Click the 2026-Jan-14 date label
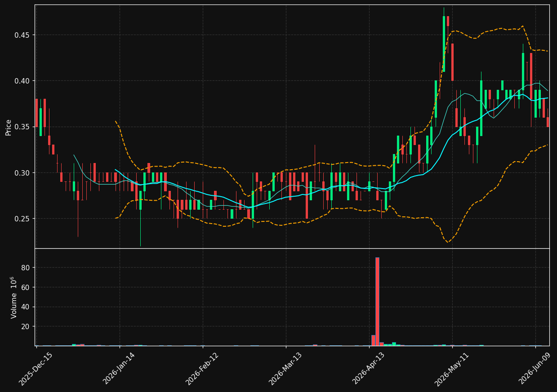557x392 pixels. tap(119, 369)
